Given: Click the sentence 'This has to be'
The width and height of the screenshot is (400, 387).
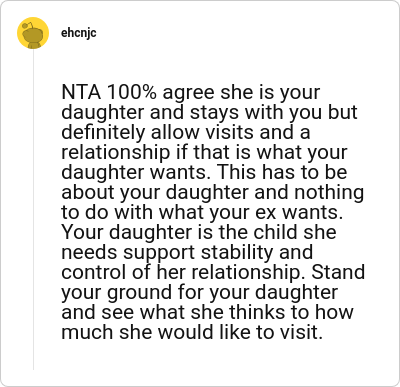Looking at the screenshot, I should [283, 172].
